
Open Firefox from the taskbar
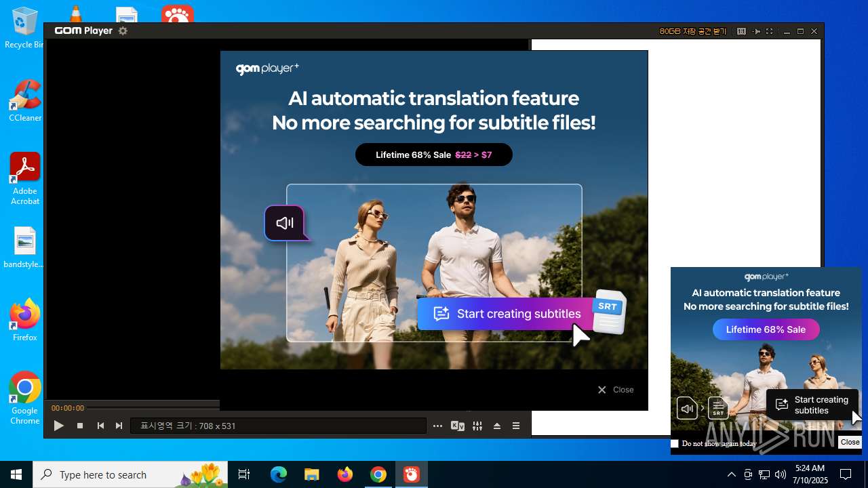point(345,474)
